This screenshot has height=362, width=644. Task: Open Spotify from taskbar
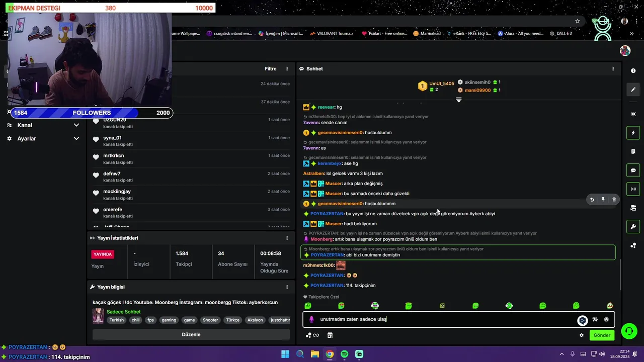tap(344, 354)
